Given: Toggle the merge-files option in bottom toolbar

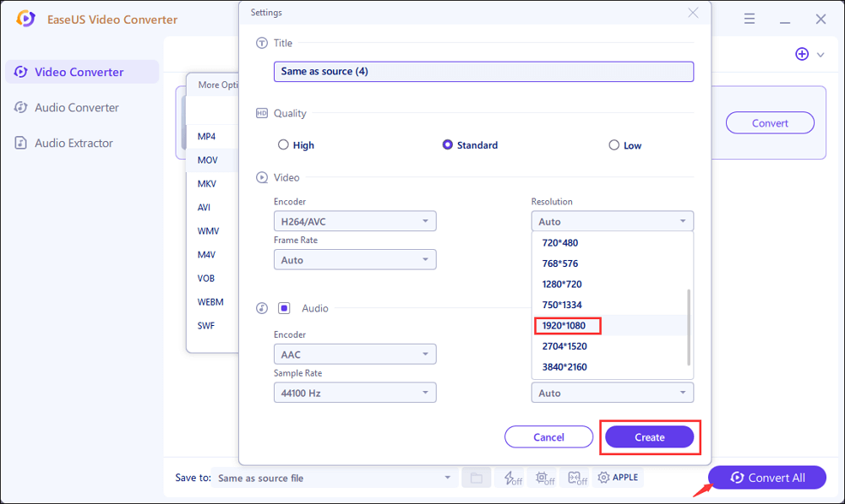Looking at the screenshot, I should 576,477.
